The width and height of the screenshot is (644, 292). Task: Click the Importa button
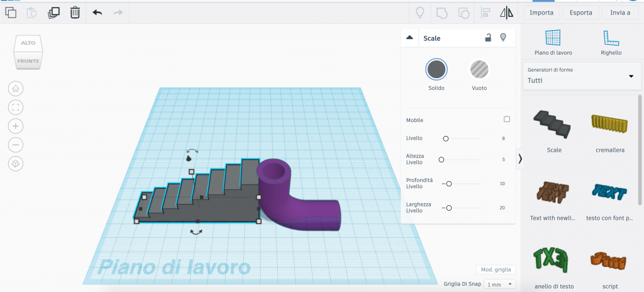click(541, 13)
